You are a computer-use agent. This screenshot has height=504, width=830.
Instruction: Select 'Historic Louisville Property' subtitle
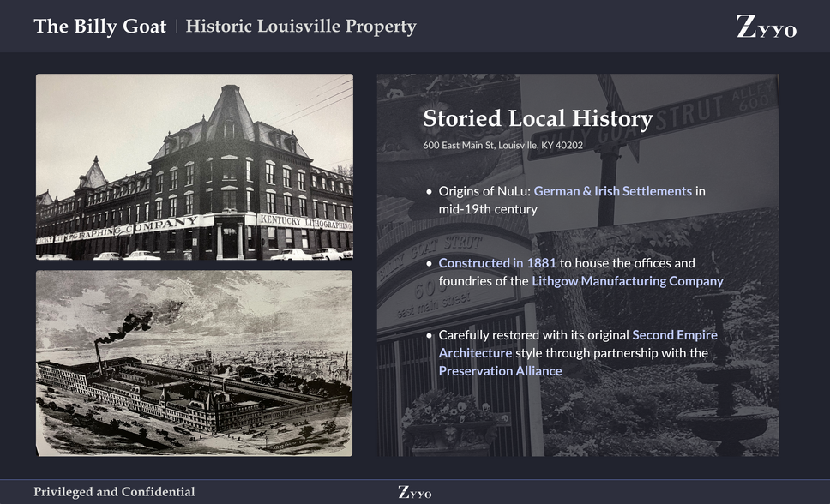click(x=301, y=26)
